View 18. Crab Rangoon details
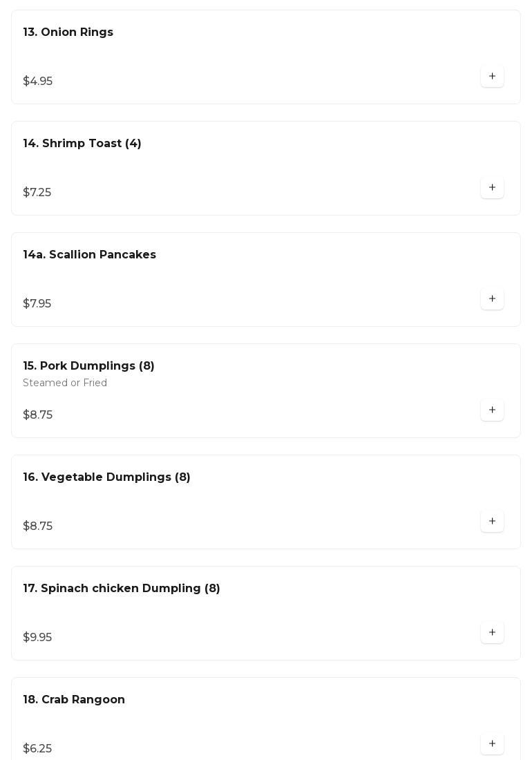Image resolution: width=532 pixels, height=760 pixels. pos(73,700)
